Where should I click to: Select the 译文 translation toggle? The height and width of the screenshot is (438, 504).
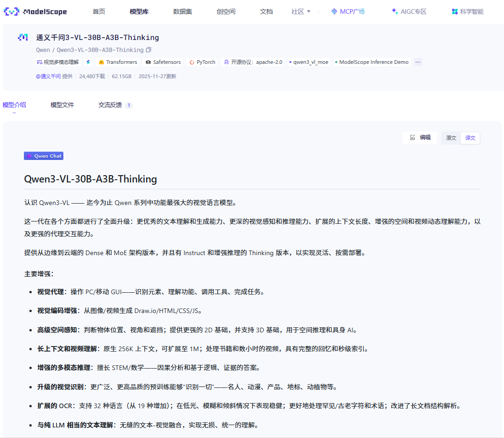(x=470, y=137)
